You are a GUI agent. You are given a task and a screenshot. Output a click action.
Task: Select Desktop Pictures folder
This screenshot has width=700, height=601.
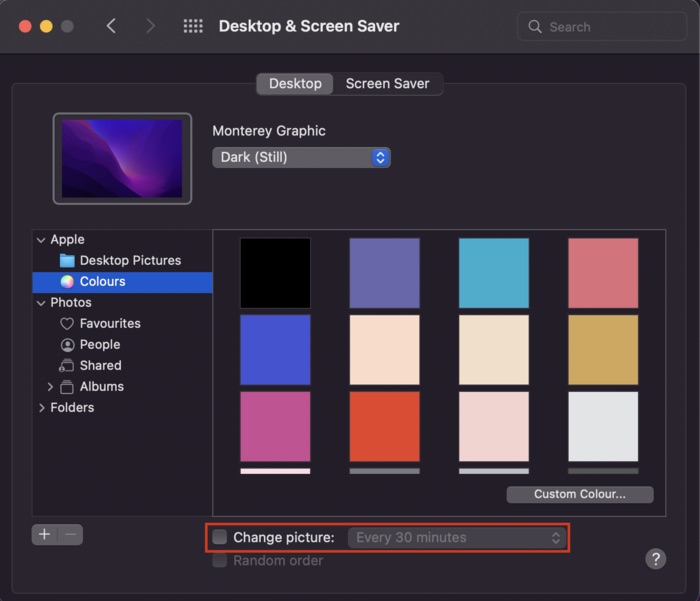coord(122,260)
